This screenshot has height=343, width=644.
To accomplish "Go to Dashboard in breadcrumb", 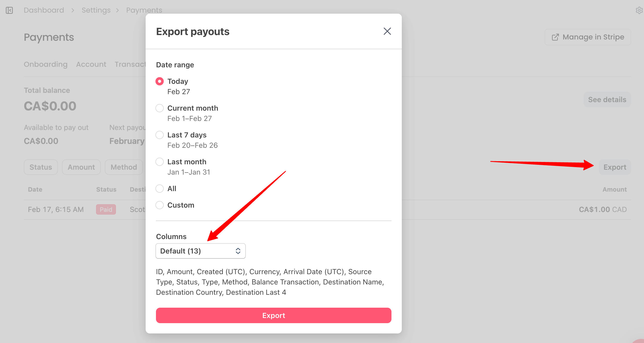I will [44, 10].
